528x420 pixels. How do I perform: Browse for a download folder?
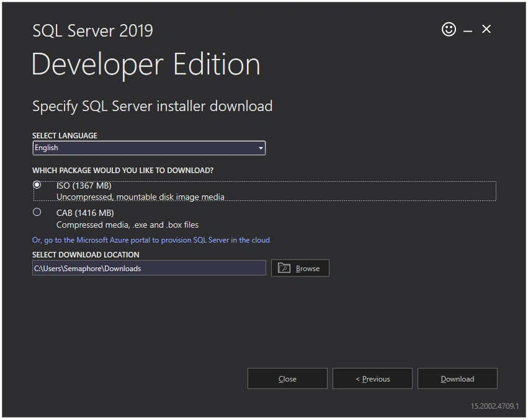[300, 268]
